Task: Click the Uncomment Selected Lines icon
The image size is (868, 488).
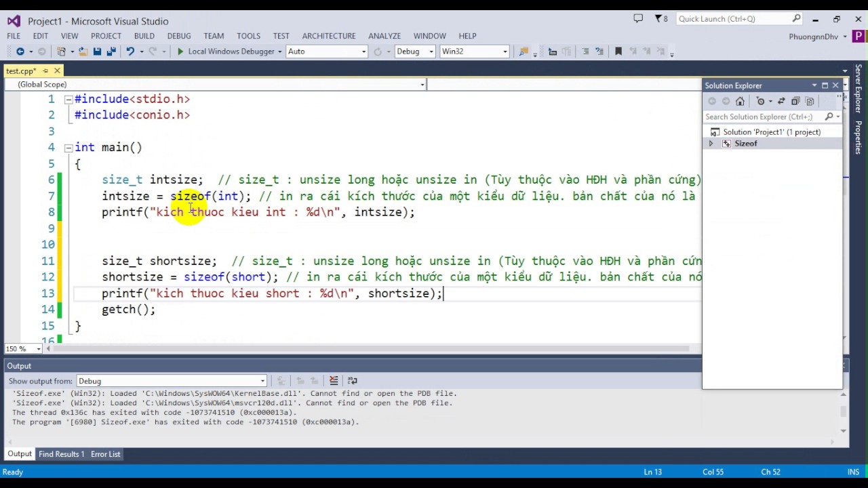Action: point(599,52)
